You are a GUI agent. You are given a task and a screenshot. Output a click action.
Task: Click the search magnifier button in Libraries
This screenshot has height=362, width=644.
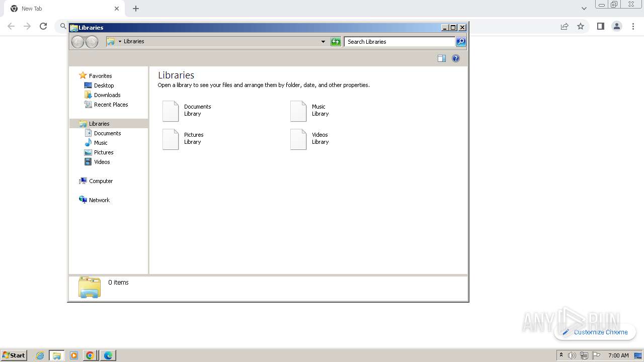pyautogui.click(x=461, y=42)
